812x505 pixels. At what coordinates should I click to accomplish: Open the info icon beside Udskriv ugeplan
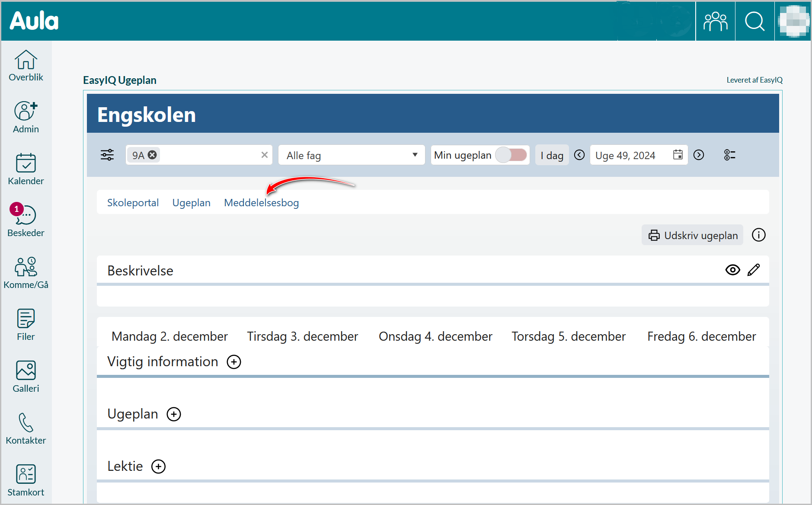(758, 235)
